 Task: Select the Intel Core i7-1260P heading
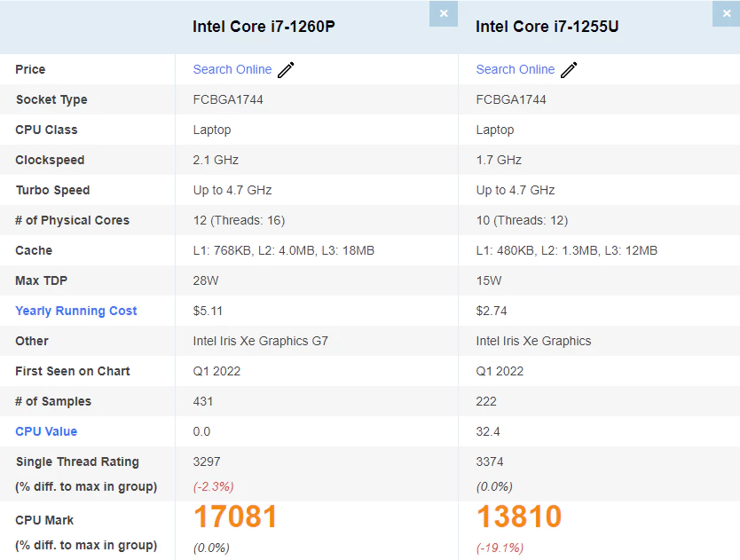click(x=264, y=27)
